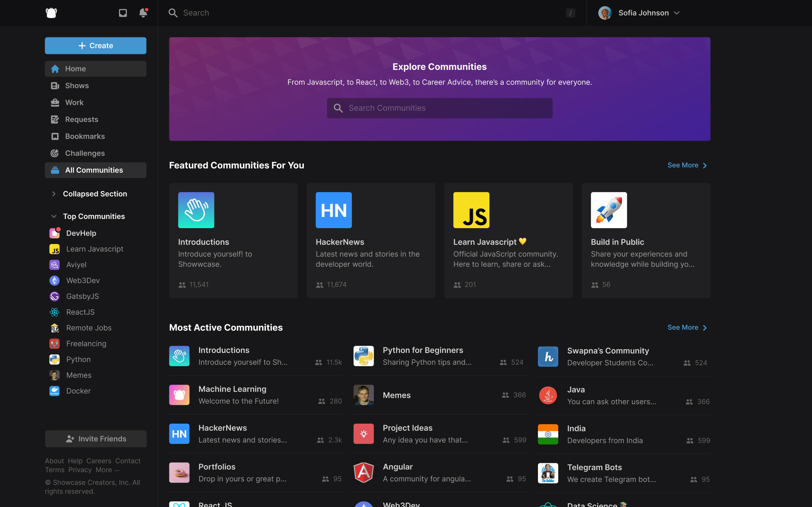This screenshot has width=812, height=507.
Task: Collapse the Top Communities section
Action: [x=54, y=216]
